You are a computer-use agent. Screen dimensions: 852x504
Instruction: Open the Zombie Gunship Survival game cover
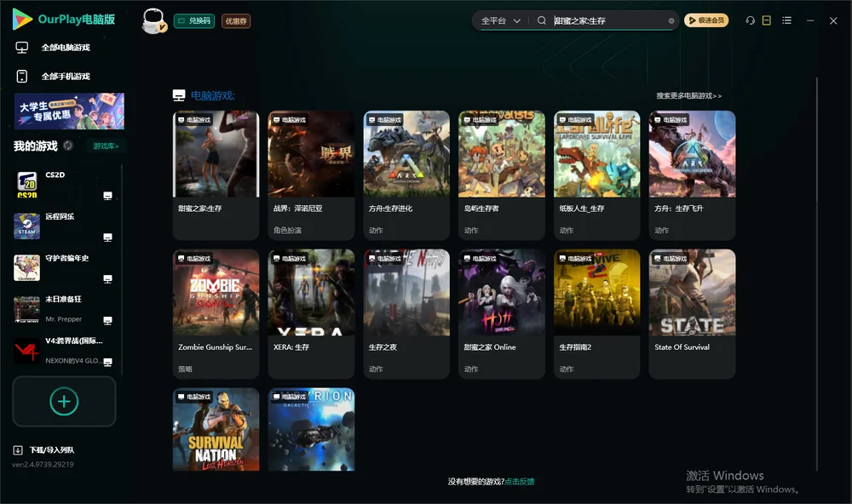point(216,293)
